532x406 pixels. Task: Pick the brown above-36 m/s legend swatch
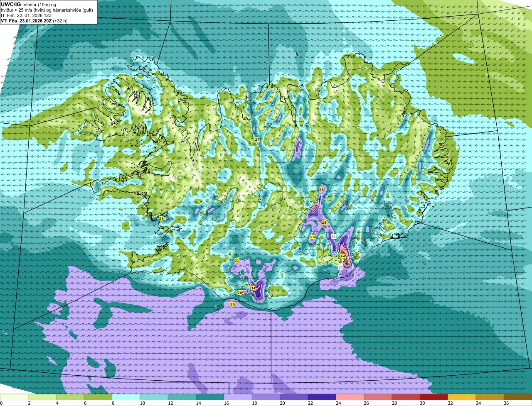518,397
